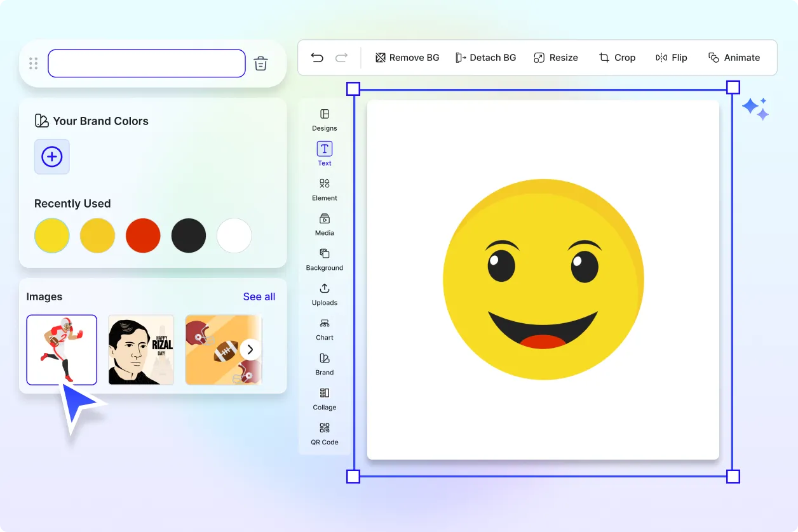This screenshot has width=798, height=532.
Task: Click the trash delete icon
Action: (x=260, y=63)
